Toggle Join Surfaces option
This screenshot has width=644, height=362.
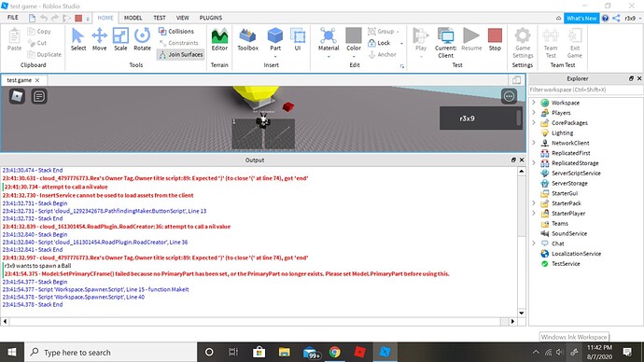181,54
